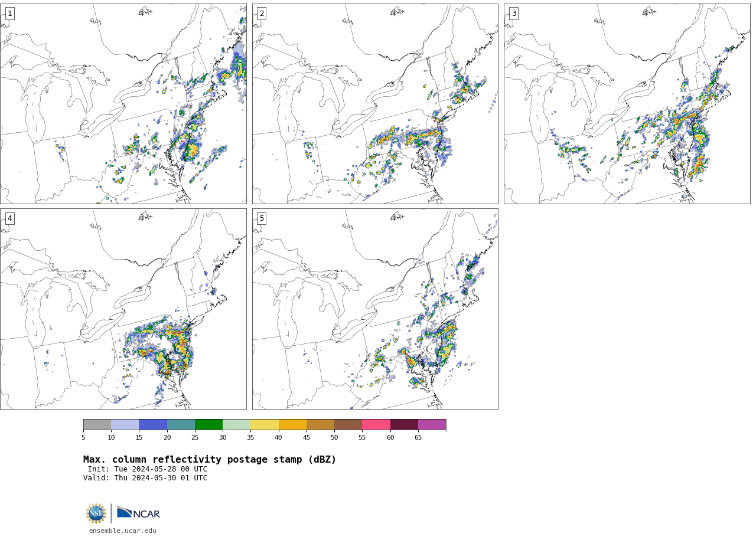Click the colorbar tick label 20
The width and height of the screenshot is (756, 537).
click(167, 437)
